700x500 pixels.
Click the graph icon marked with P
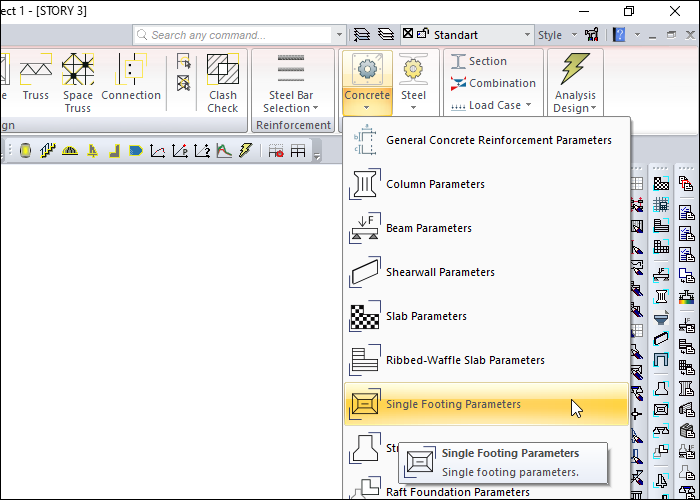pyautogui.click(x=180, y=151)
